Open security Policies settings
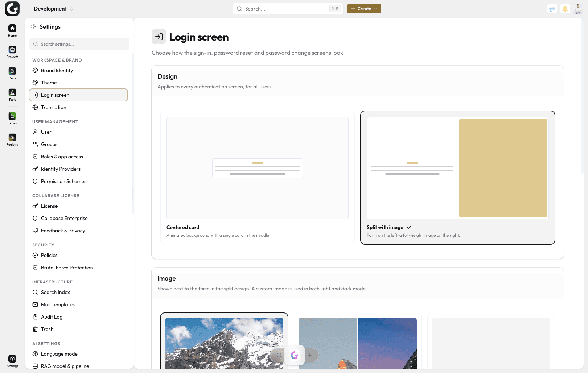Screen dimensions: 588x373 (x=78, y=255)
